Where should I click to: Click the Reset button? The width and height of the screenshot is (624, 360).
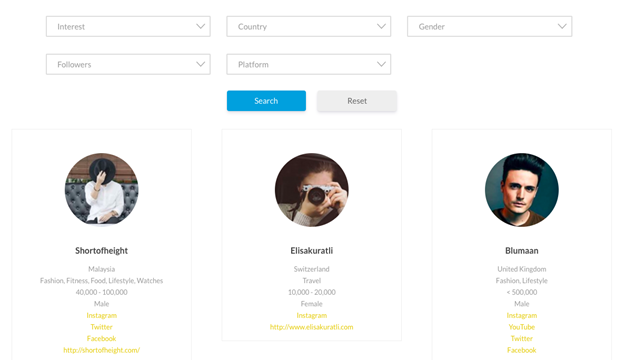click(x=357, y=101)
